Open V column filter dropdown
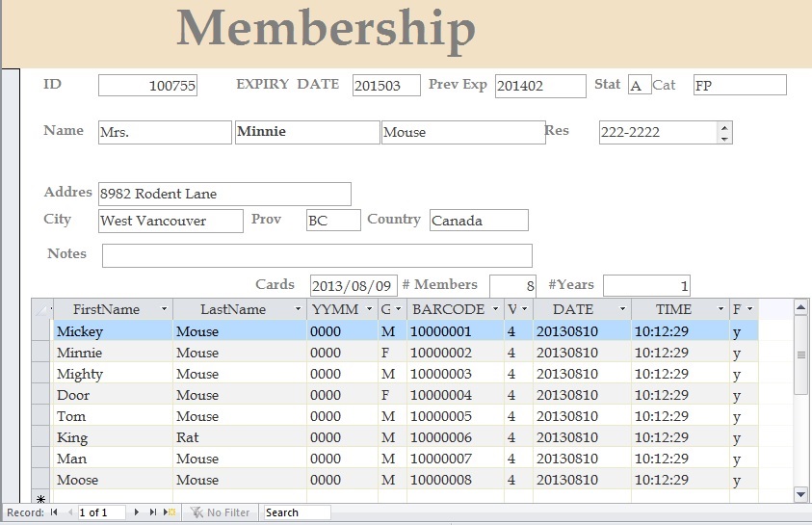 coord(524,309)
